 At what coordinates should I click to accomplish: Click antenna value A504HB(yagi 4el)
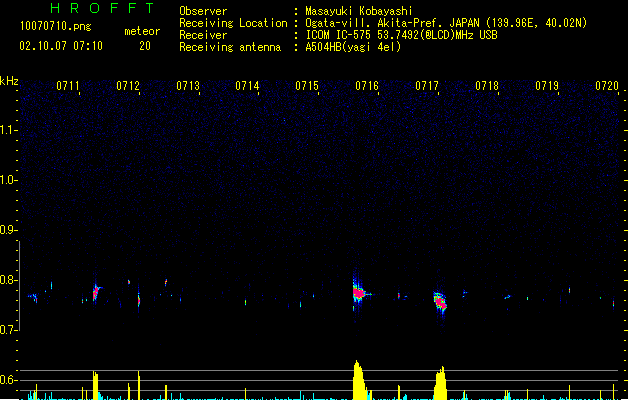[x=353, y=47]
